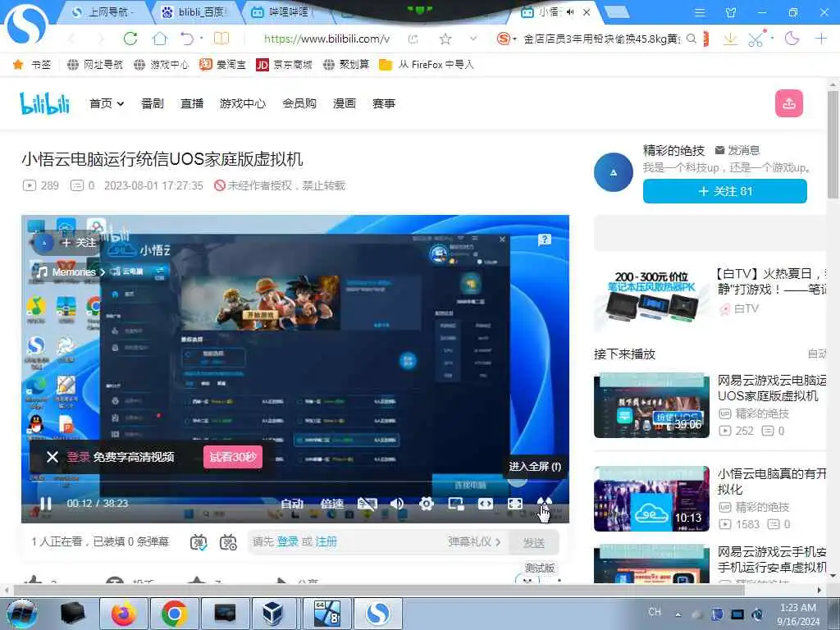Viewport: 840px width, 630px height.
Task: Launch Chrome from the taskbar
Action: [x=174, y=614]
